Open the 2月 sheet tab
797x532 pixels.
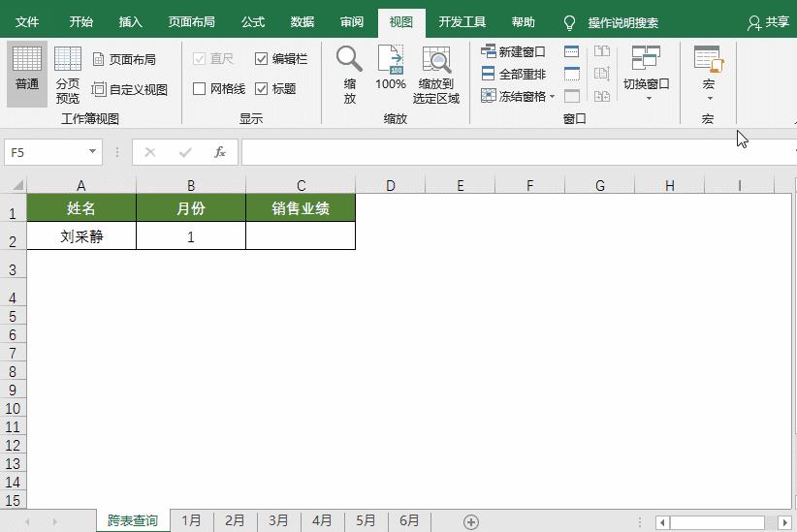[x=235, y=520]
